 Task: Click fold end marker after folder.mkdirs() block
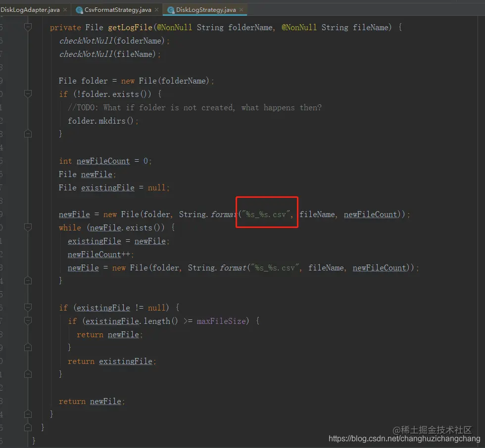tap(28, 134)
